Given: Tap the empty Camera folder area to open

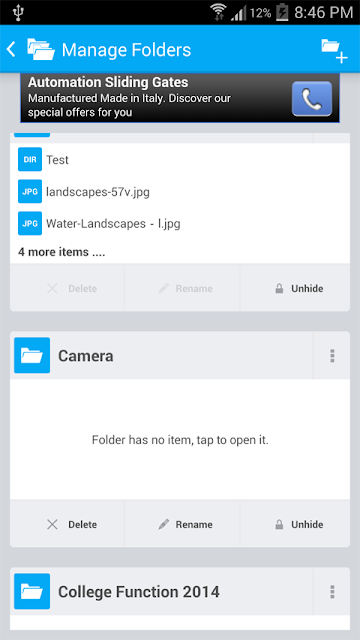Looking at the screenshot, I should tap(180, 440).
